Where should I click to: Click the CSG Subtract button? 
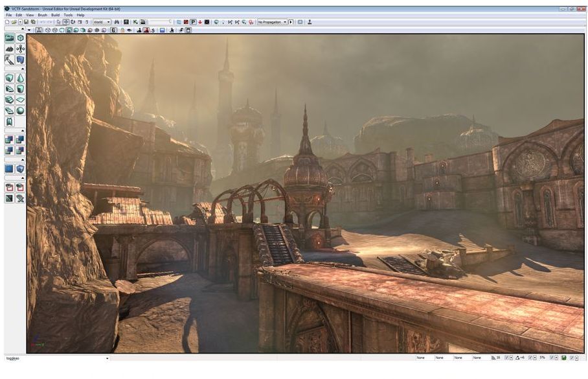click(20, 140)
